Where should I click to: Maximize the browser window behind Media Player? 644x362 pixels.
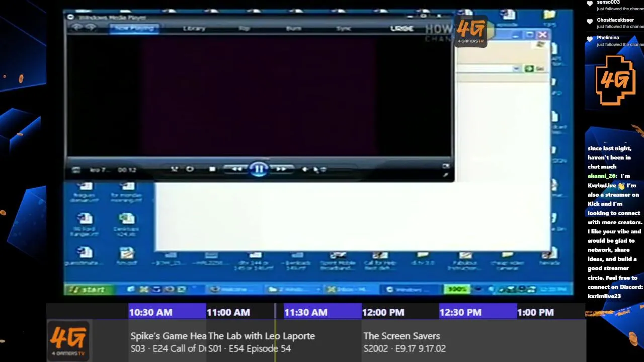pos(529,35)
